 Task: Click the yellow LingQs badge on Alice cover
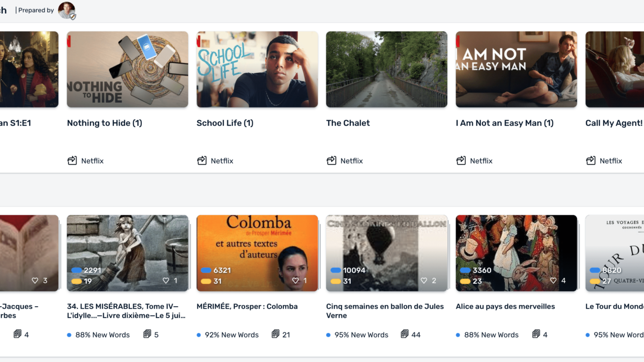[x=465, y=282]
